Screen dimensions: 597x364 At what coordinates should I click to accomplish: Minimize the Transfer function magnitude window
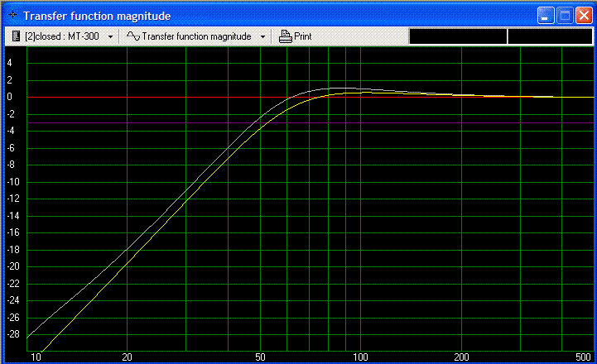pos(546,16)
